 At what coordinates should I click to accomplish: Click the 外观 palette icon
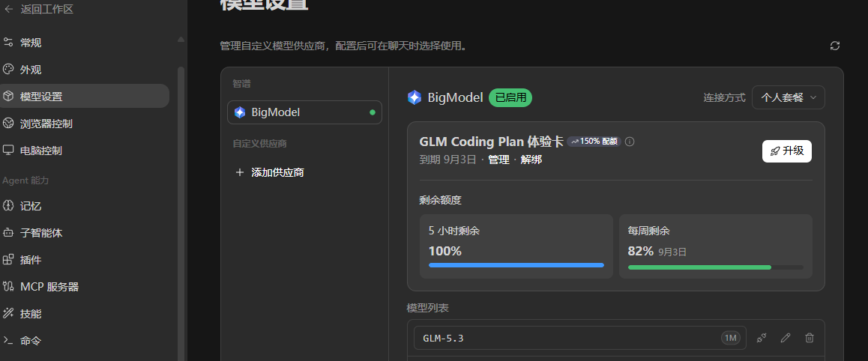(x=8, y=70)
